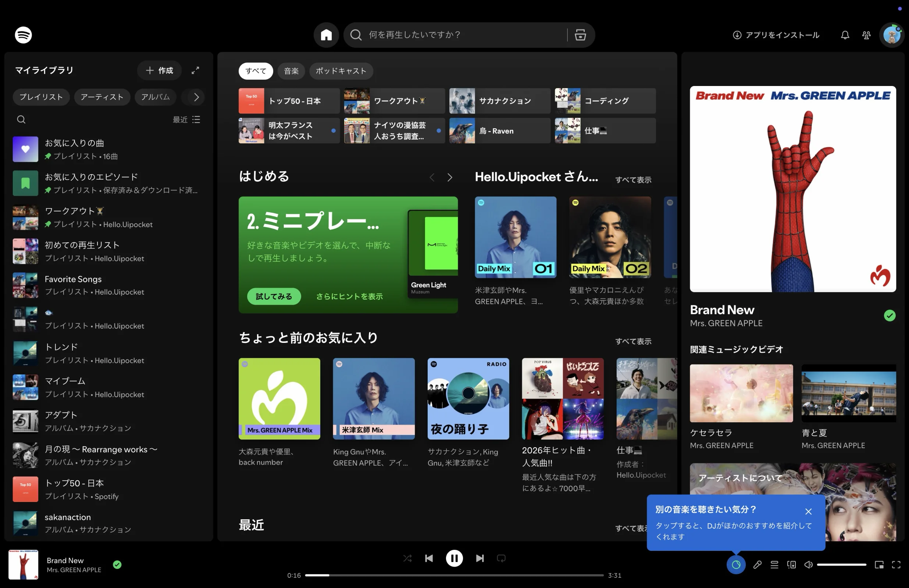This screenshot has width=909, height=588.
Task: Search within My Library
Action: [21, 119]
